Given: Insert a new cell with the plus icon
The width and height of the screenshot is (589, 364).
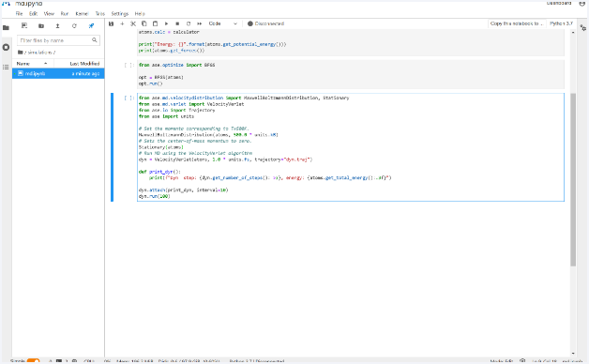Looking at the screenshot, I should pos(122,23).
